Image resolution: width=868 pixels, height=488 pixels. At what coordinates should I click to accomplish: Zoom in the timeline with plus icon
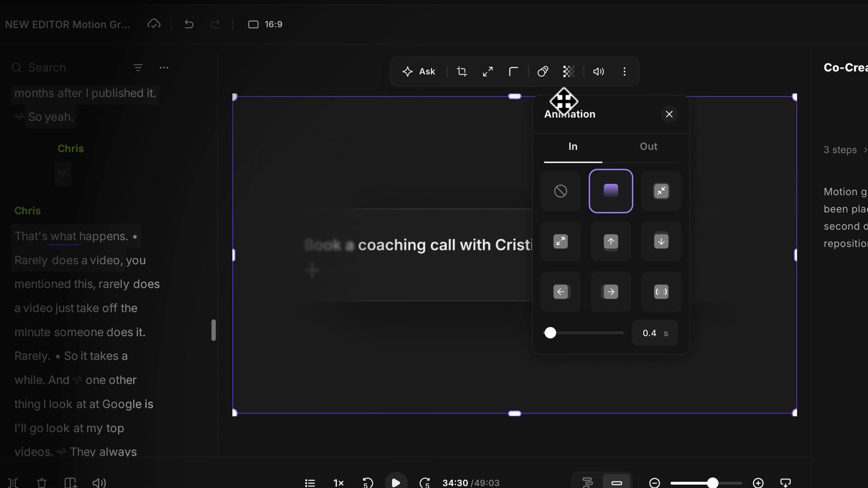click(758, 483)
